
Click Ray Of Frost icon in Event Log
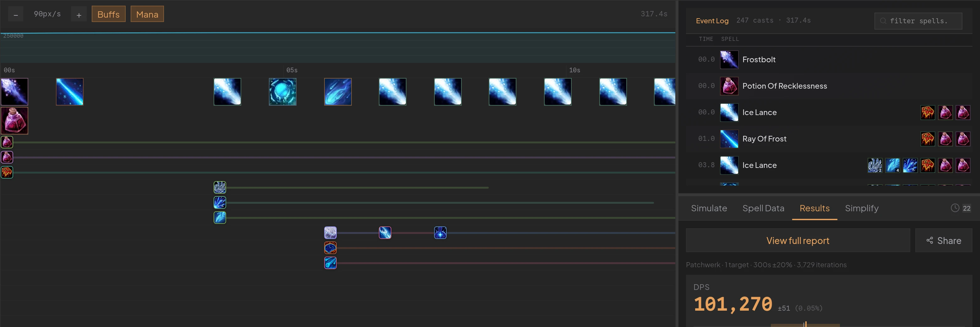[729, 139]
